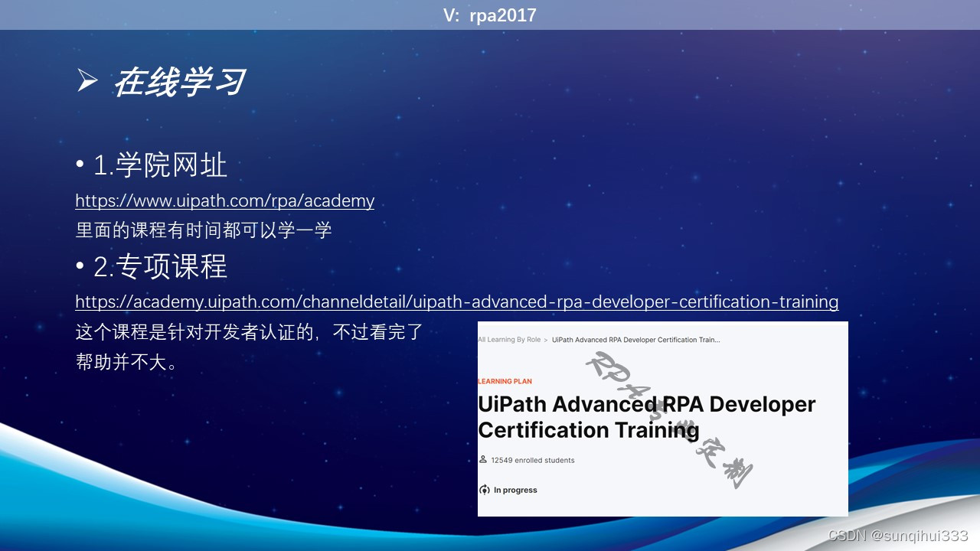The image size is (980, 551).
Task: Click '12549 enrolled students' text
Action: (x=533, y=460)
